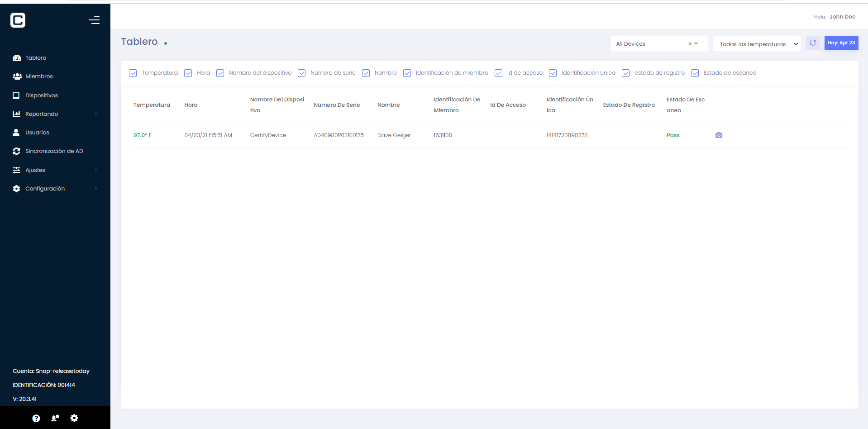Toggle the Hora column checkbox
The image size is (868, 429).
(188, 73)
